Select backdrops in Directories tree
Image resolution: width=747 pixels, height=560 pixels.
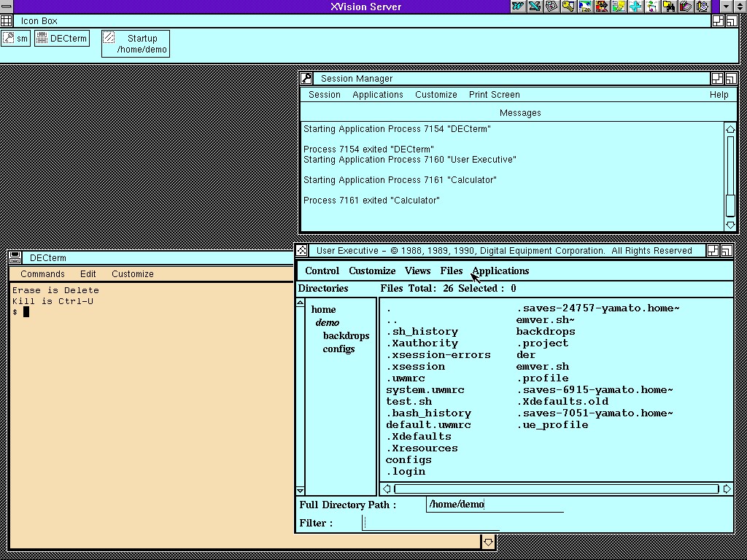(x=346, y=335)
